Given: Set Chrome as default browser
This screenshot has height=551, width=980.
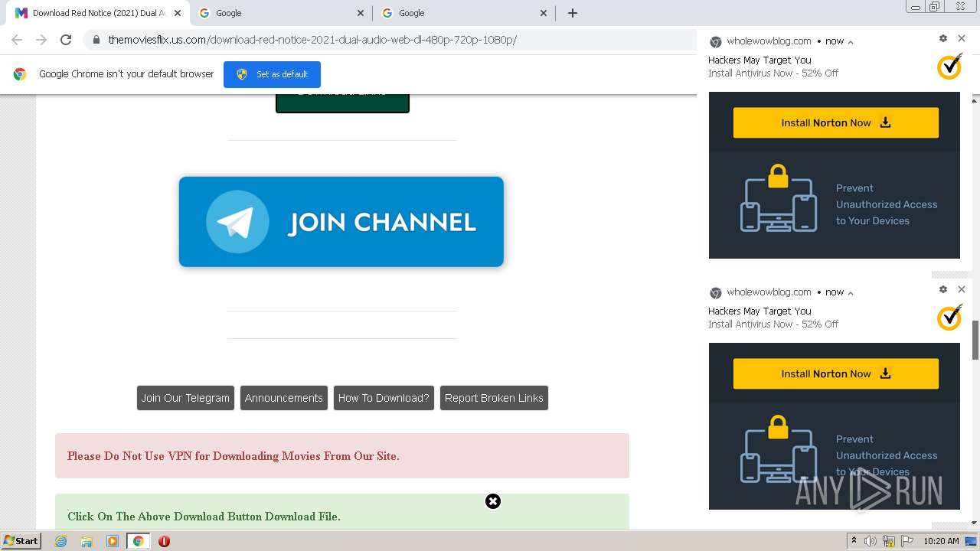Looking at the screenshot, I should [x=272, y=74].
